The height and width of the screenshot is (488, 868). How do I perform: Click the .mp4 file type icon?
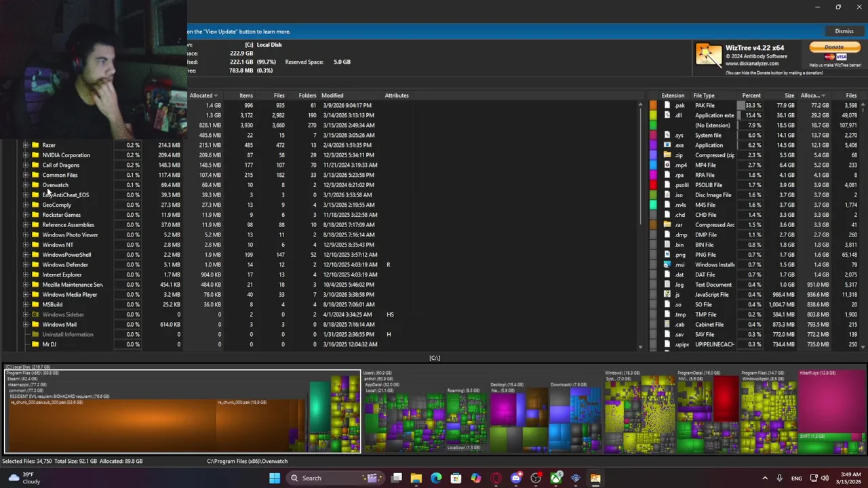667,165
